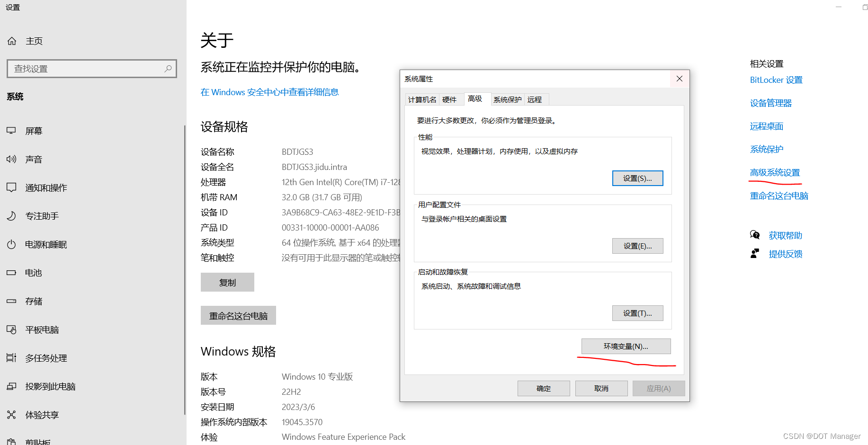Open the 电池 battery settings
This screenshot has width=868, height=445.
point(33,273)
